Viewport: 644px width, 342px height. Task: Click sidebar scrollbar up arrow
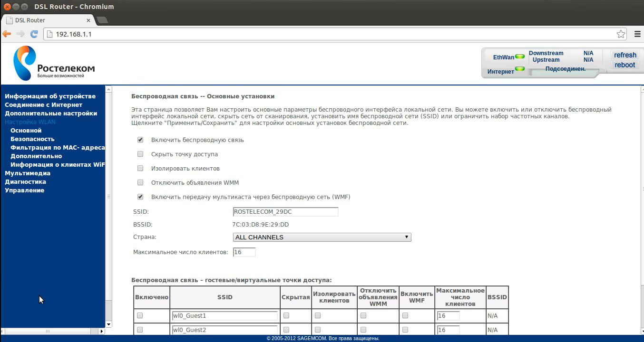108,89
